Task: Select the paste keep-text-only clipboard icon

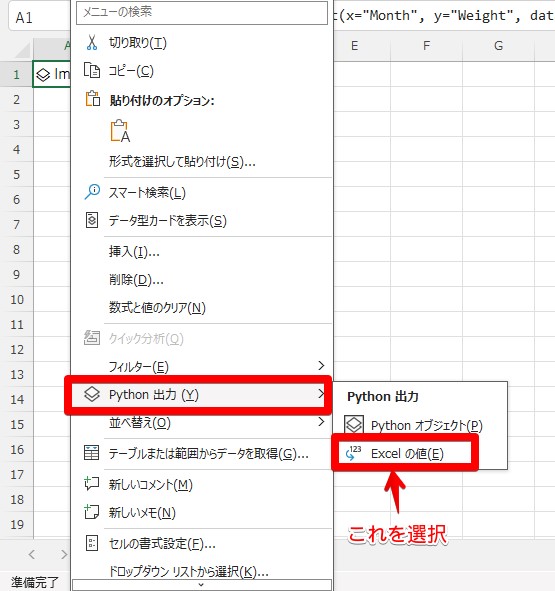Action: pos(120,131)
